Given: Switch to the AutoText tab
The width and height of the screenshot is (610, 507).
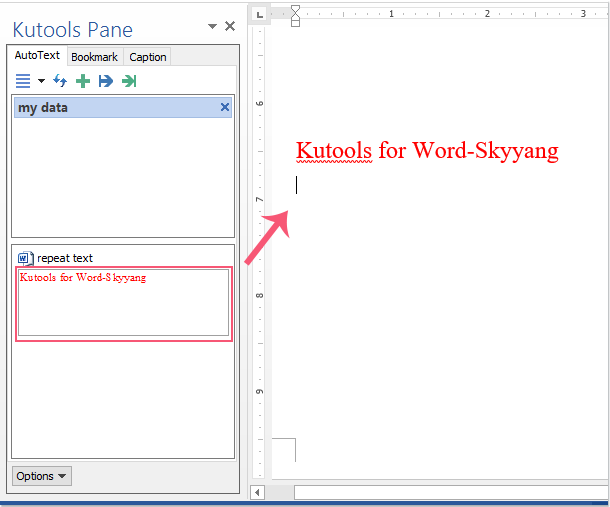Looking at the screenshot, I should [37, 56].
